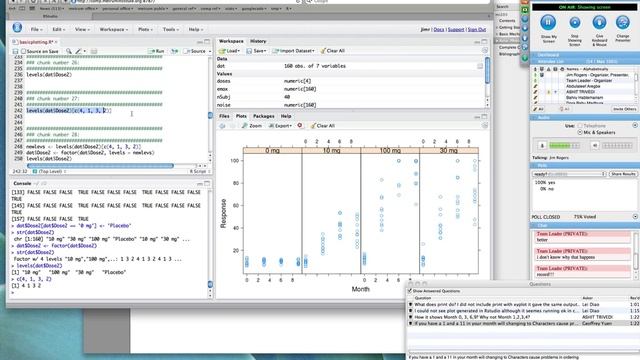Open find and replace magnifier in editor
The height and width of the screenshot is (360, 640).
pyautogui.click(x=69, y=51)
